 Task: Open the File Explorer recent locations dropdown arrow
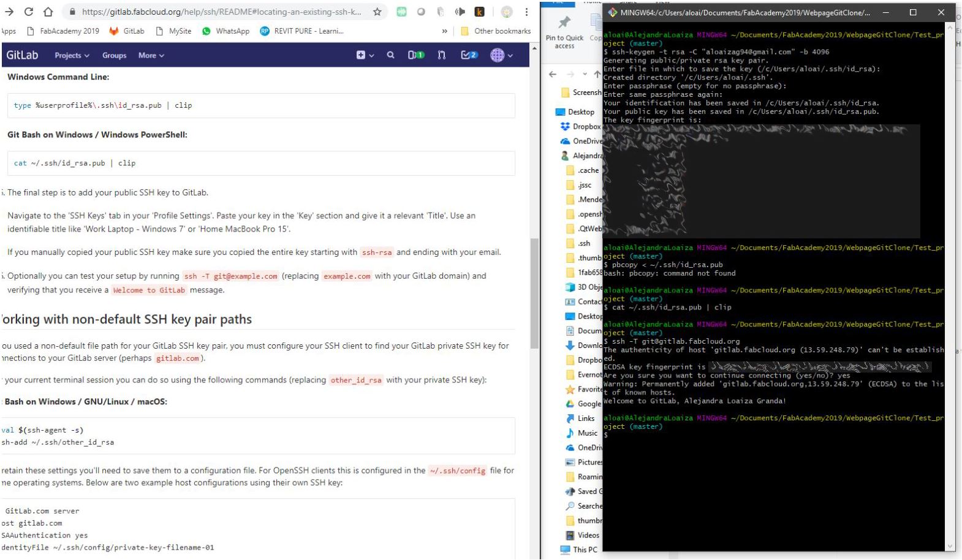coord(585,74)
